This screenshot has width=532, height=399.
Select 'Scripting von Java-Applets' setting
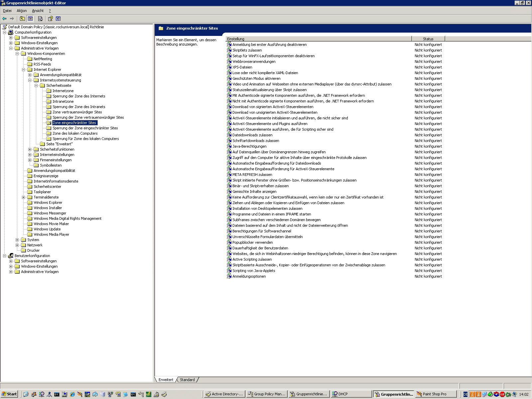tap(254, 271)
